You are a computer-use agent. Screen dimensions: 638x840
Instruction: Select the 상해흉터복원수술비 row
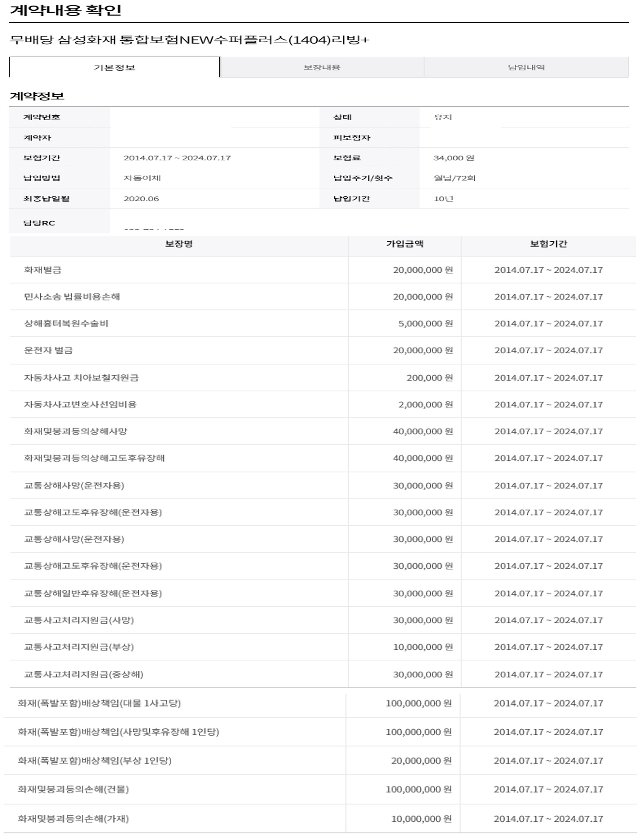(x=323, y=323)
